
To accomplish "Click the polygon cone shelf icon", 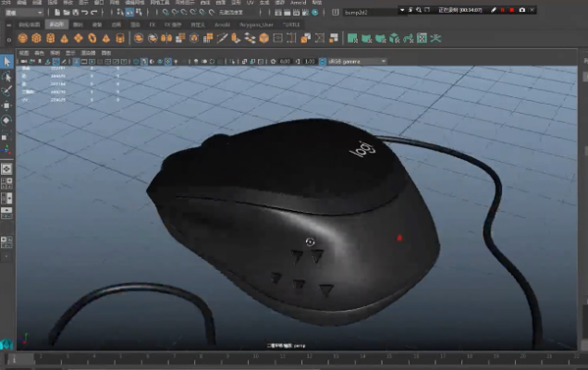I will point(65,38).
